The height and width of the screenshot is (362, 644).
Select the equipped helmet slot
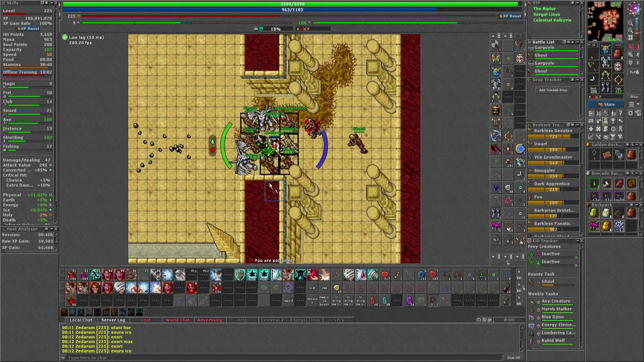[606, 49]
